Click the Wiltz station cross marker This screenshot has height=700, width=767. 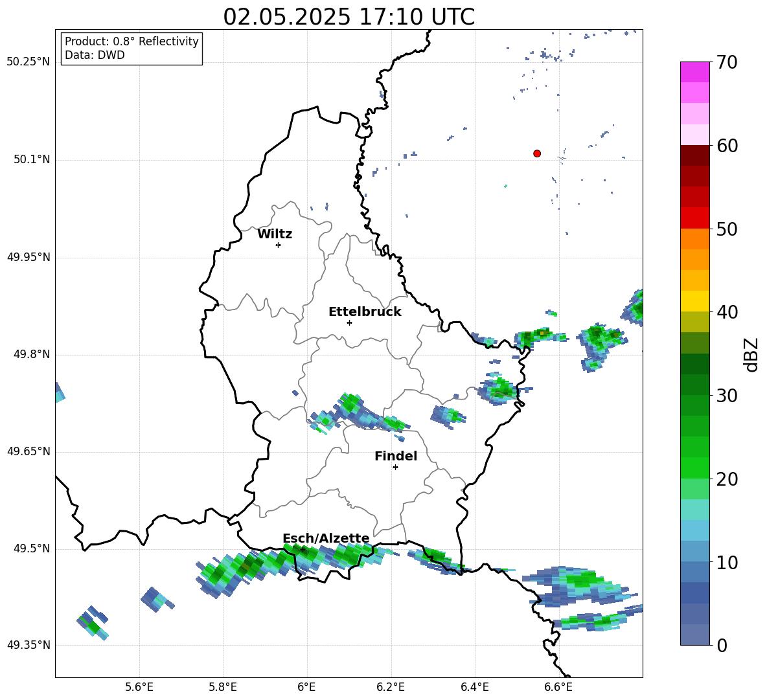click(x=279, y=245)
